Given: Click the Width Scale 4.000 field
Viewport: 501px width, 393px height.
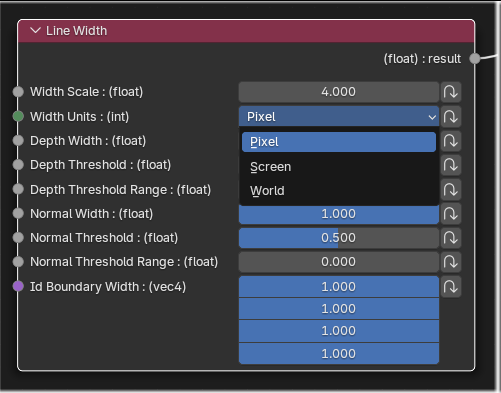Looking at the screenshot, I should pyautogui.click(x=339, y=92).
